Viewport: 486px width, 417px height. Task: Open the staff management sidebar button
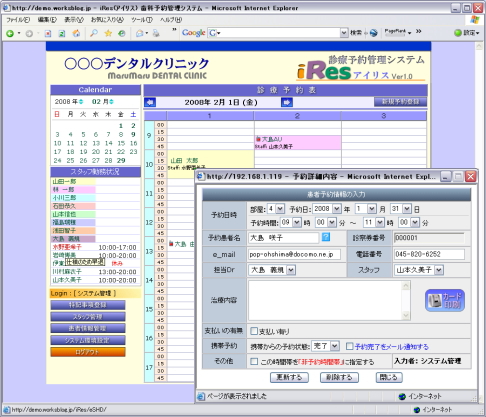[88, 317]
